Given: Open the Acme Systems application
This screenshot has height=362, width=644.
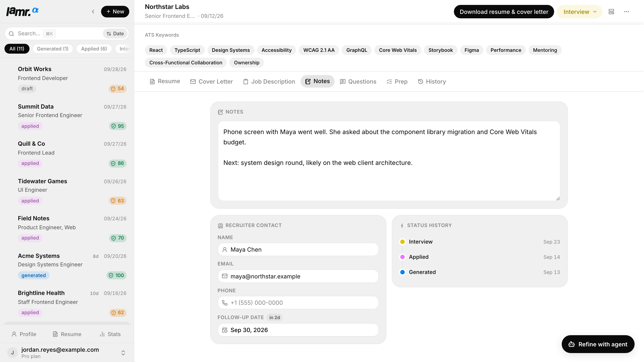Looking at the screenshot, I should coord(67,265).
